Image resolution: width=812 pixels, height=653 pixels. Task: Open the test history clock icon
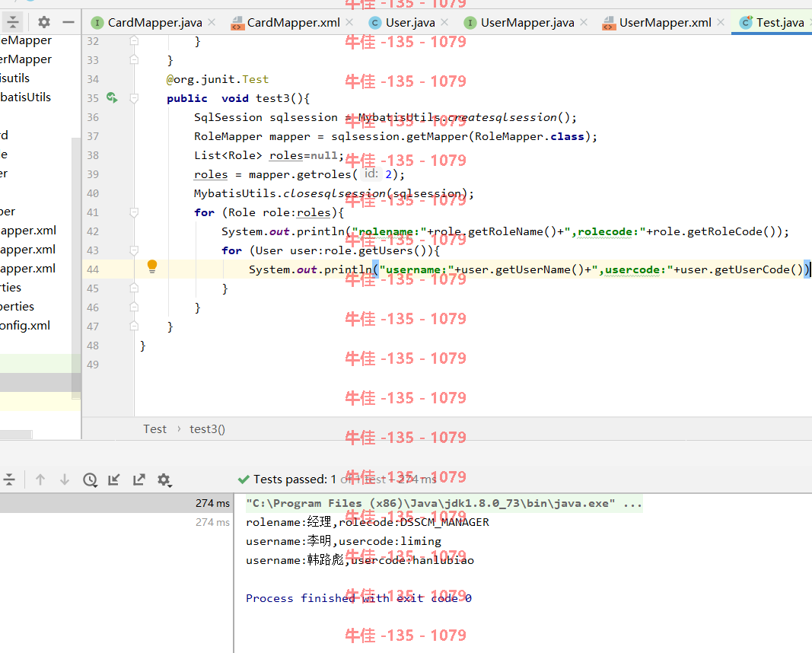pos(90,480)
